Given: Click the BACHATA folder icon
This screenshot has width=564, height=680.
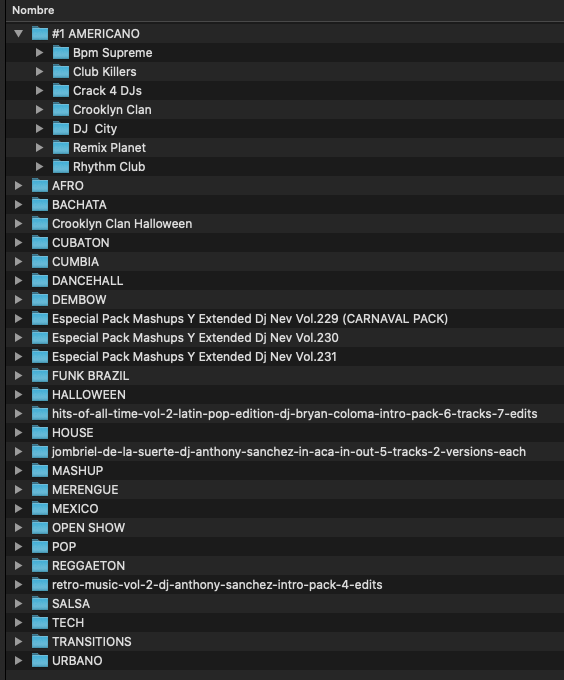Looking at the screenshot, I should [x=40, y=204].
